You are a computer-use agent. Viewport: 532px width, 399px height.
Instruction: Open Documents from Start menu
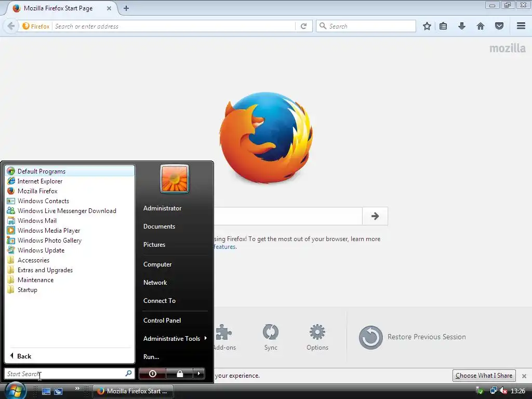[159, 227]
